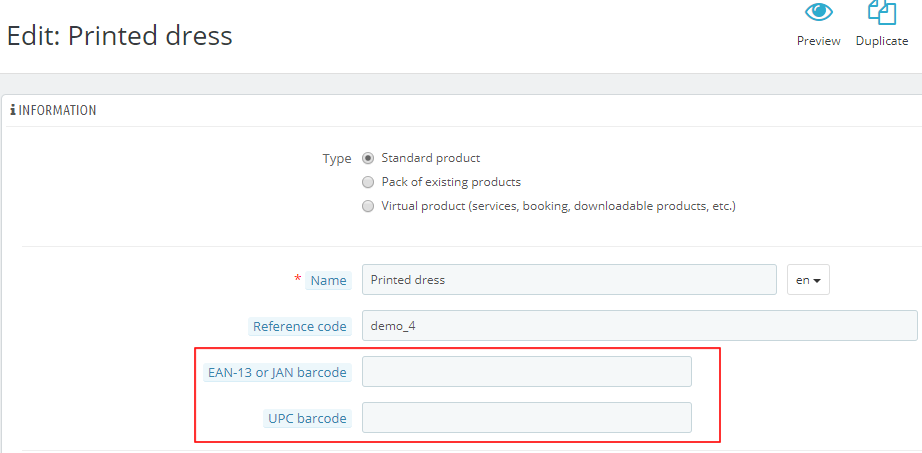Click the UPC barcode label

pyautogui.click(x=307, y=419)
